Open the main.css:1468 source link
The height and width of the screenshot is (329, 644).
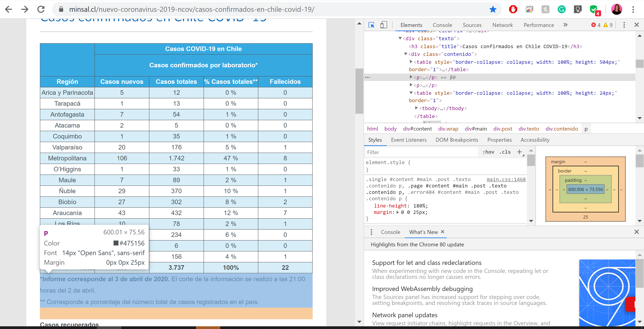pos(506,179)
